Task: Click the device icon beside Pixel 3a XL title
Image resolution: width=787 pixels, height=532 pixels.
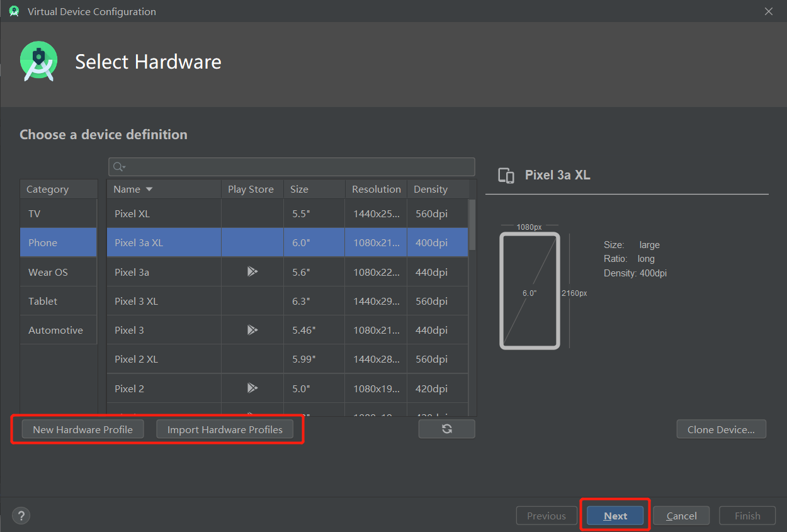Action: tap(506, 176)
